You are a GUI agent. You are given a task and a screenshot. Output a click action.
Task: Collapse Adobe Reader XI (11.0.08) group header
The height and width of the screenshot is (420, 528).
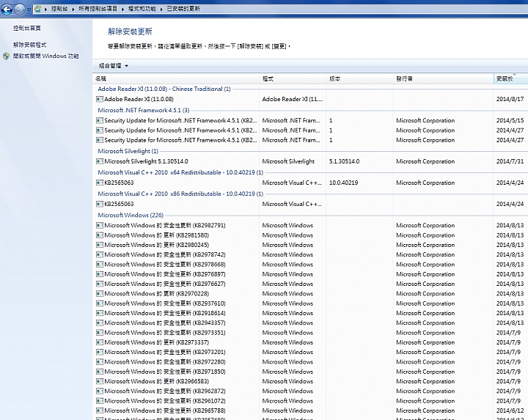coord(164,89)
